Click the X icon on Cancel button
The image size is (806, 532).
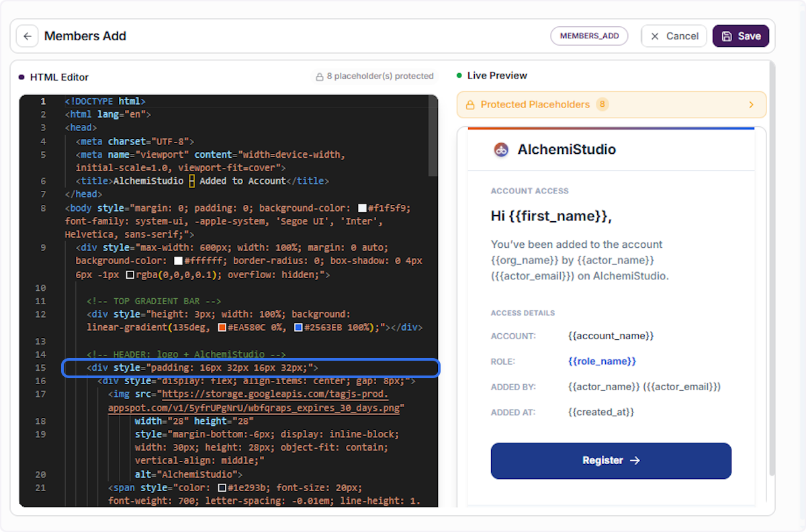pyautogui.click(x=655, y=36)
